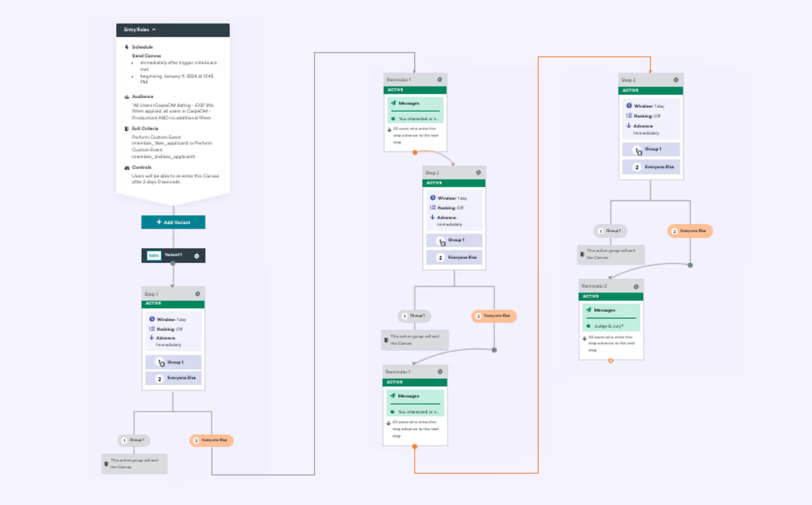This screenshot has width=812, height=505.
Task: Click the Audience people icon
Action: click(127, 97)
